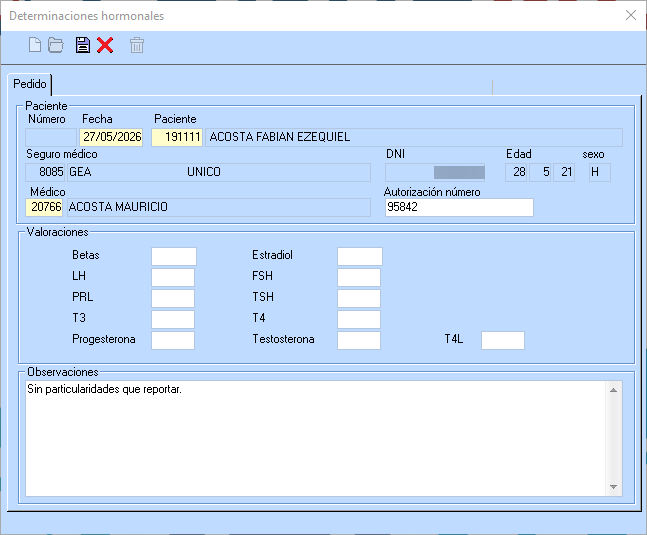Click patient name ACOSTA FABIAN EZEQUIEL
The height and width of the screenshot is (535, 647).
(x=414, y=137)
